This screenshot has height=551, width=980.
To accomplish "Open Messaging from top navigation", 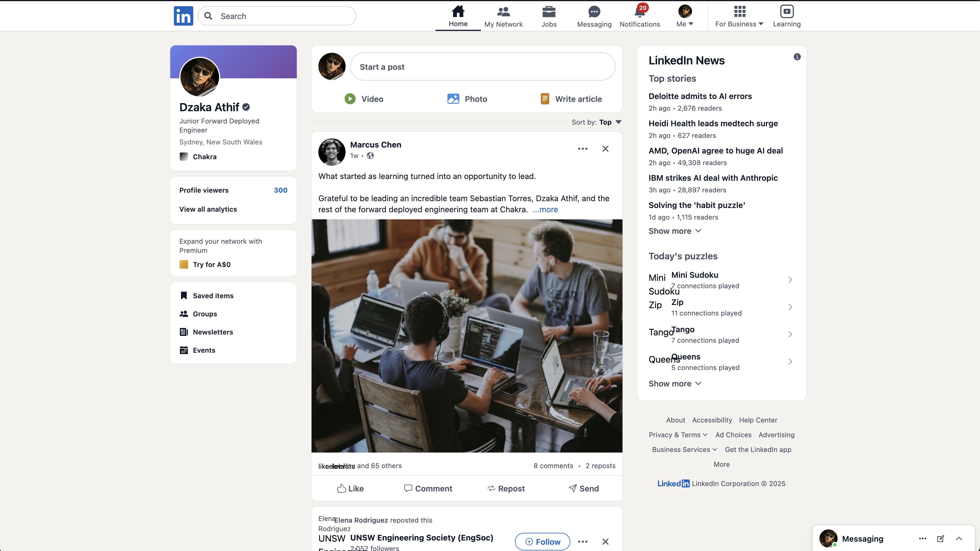I will click(594, 16).
